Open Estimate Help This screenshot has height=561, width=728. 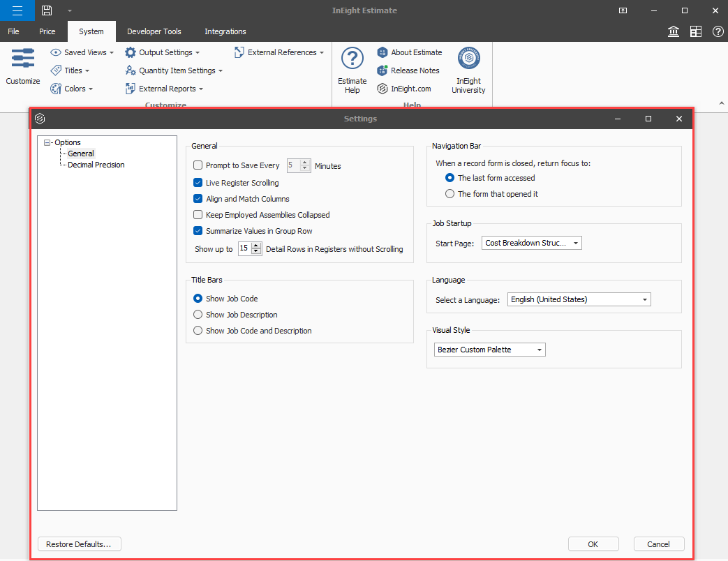(x=352, y=70)
